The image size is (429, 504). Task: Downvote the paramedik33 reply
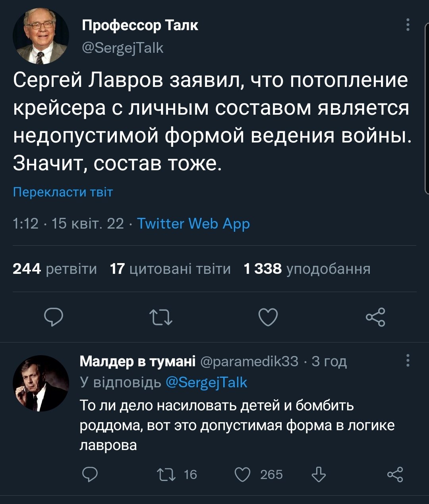point(319,474)
